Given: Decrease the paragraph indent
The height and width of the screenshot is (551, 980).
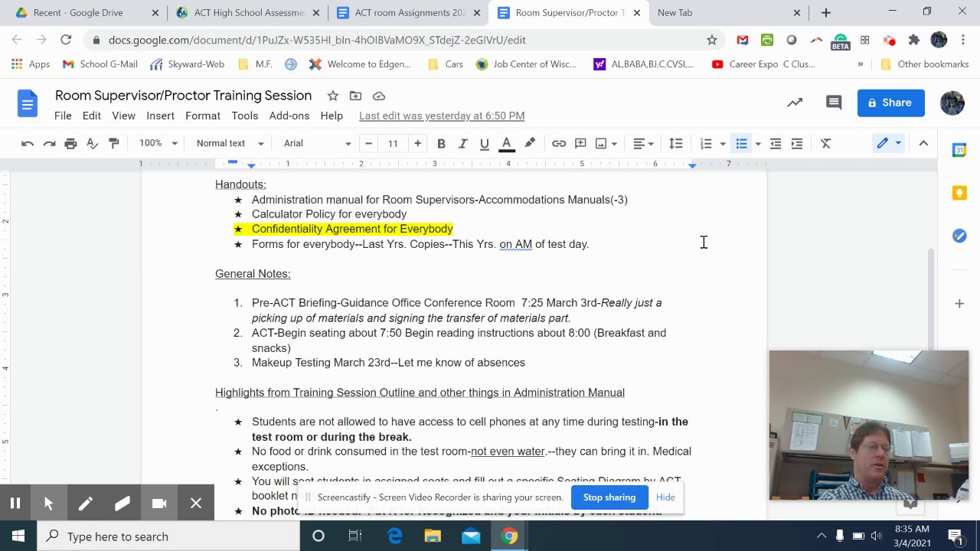Looking at the screenshot, I should click(776, 143).
